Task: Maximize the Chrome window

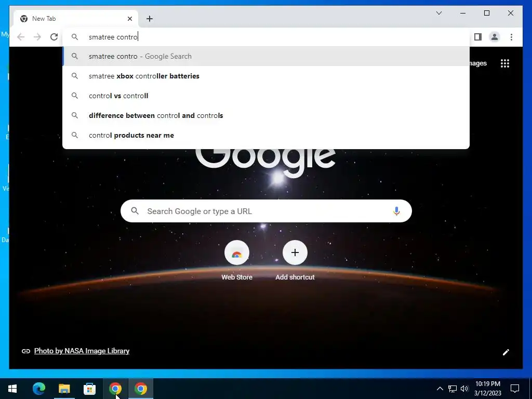Action: click(486, 13)
